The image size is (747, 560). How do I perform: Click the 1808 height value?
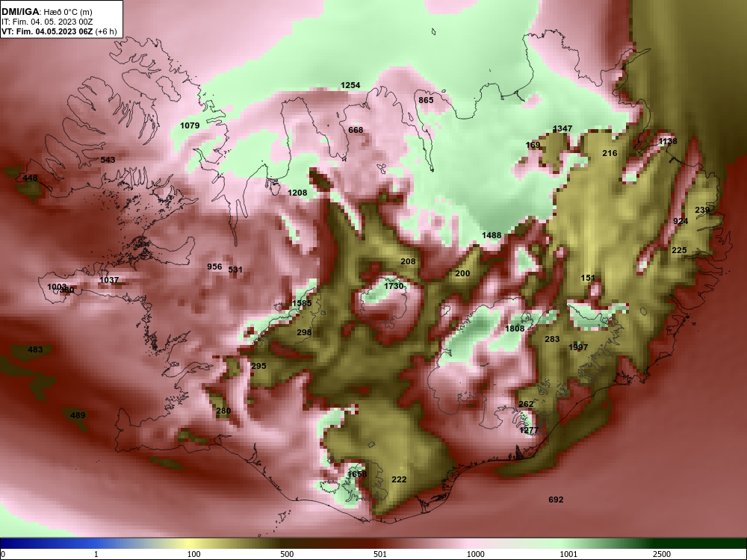[515, 329]
